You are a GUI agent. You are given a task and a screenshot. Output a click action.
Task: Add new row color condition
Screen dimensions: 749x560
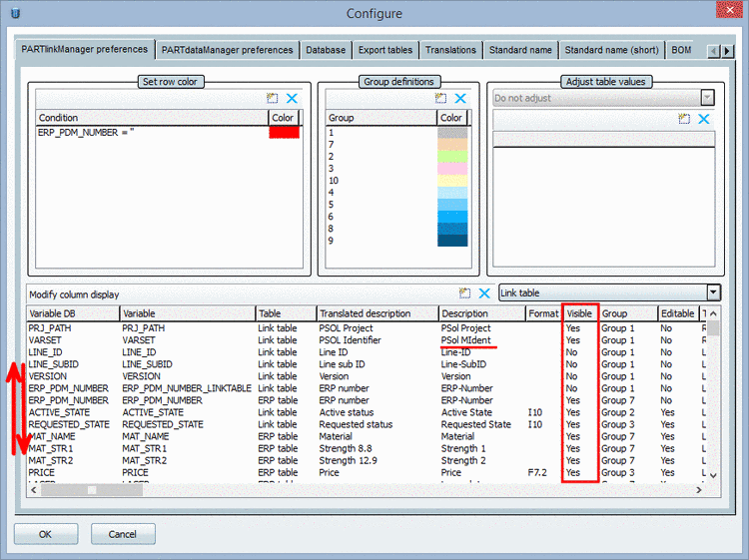[272, 98]
